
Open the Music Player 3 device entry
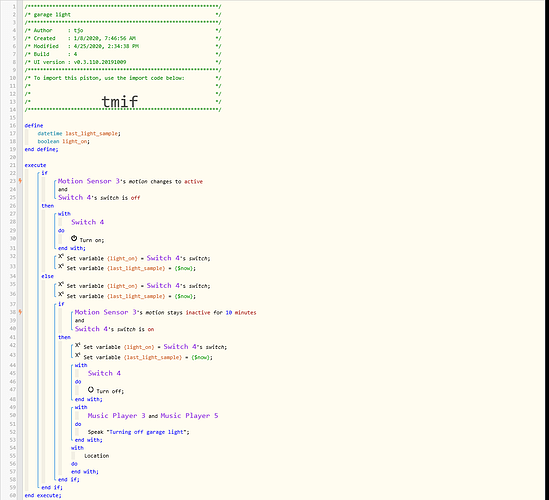[117, 416]
